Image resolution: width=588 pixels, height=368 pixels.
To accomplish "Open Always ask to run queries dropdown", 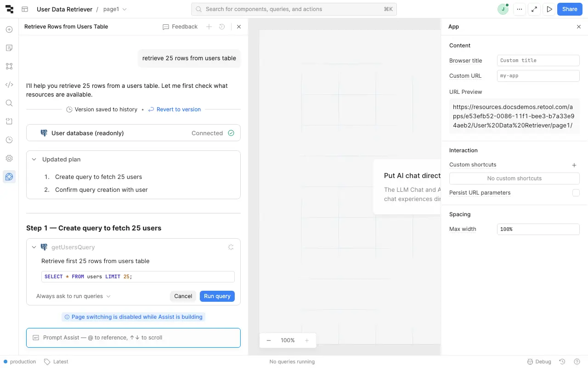I will coord(73,296).
